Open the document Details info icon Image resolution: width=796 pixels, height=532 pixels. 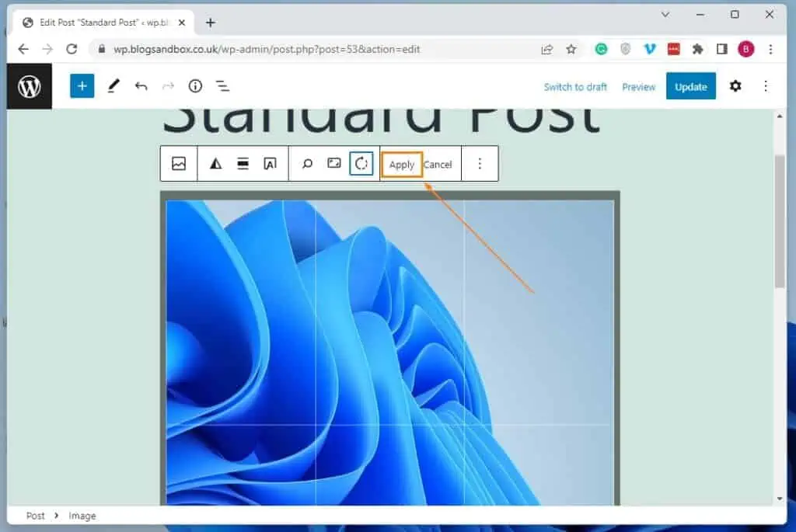coord(195,86)
